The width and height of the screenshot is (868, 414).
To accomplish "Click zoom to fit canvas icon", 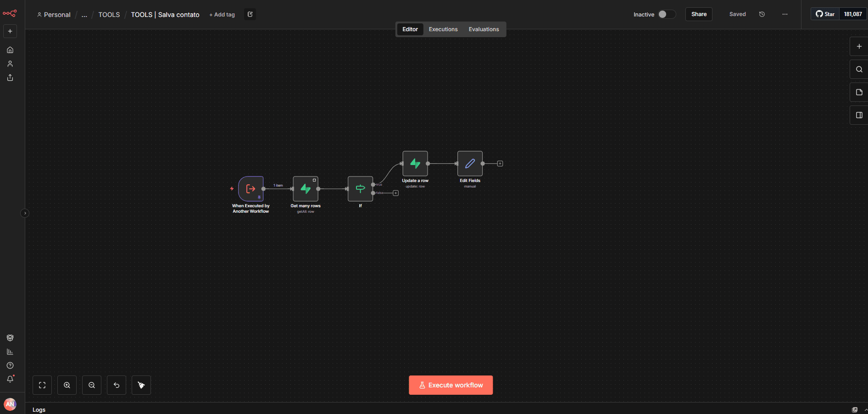I will point(42,385).
